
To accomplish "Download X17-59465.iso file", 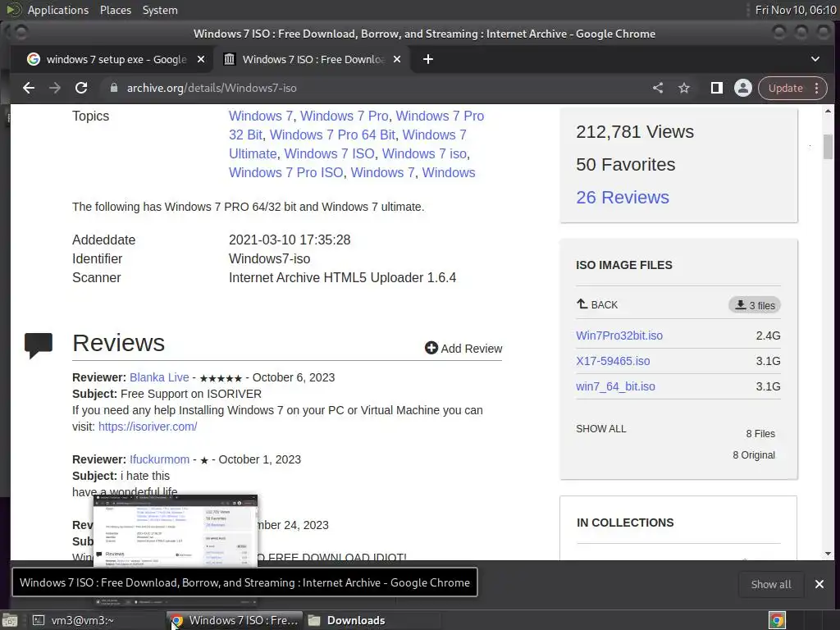I will click(x=613, y=361).
